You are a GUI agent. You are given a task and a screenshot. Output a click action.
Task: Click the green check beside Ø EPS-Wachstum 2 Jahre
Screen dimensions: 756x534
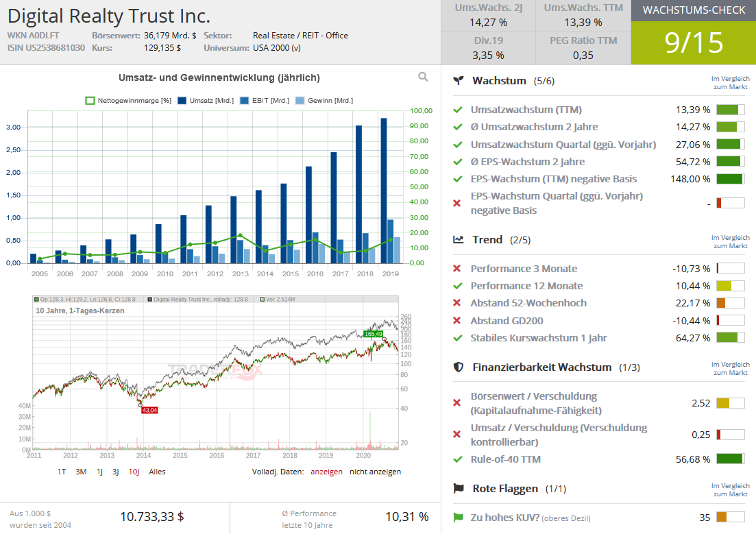point(458,162)
